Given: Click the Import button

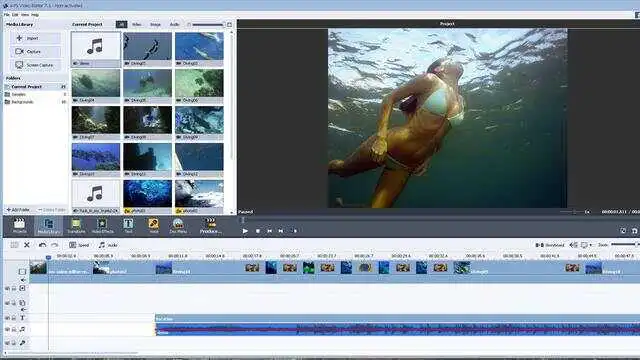Looking at the screenshot, I should (35, 38).
